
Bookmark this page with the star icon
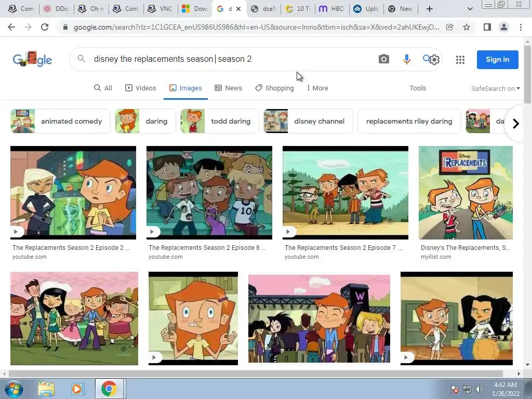tap(467, 27)
